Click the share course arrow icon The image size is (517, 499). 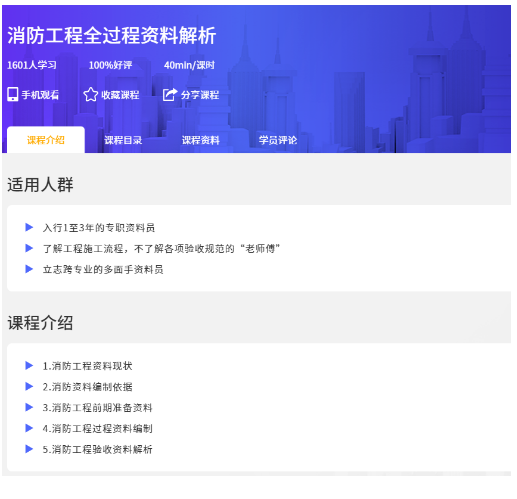[170, 94]
